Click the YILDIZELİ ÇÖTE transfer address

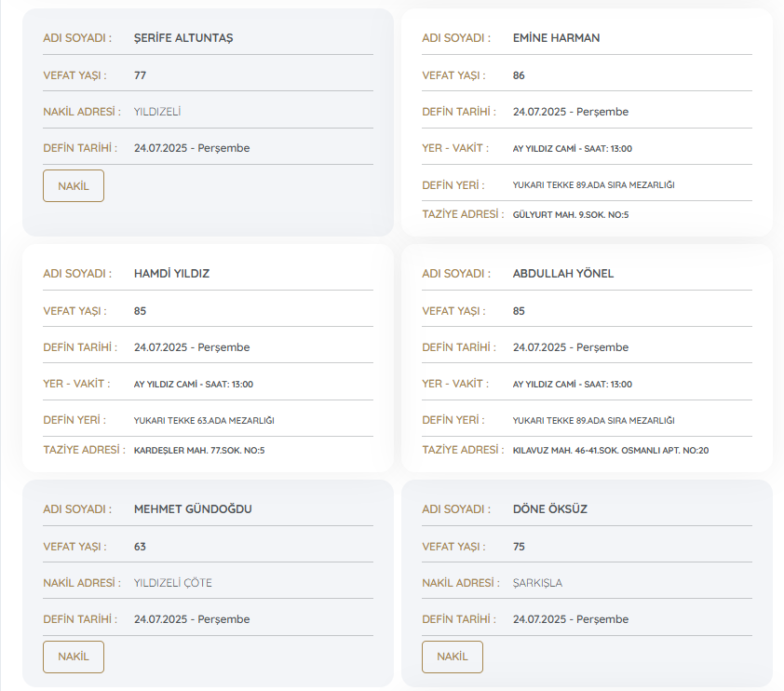(173, 583)
